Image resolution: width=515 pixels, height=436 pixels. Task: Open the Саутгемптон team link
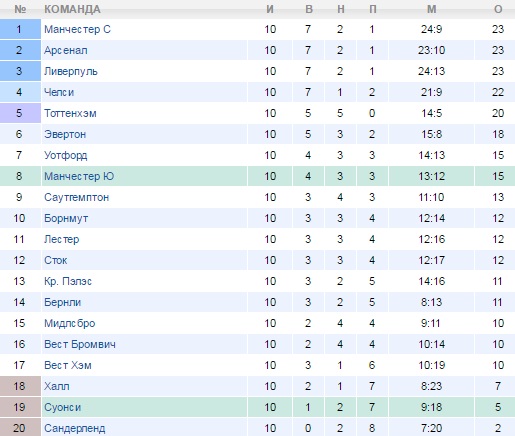click(76, 197)
